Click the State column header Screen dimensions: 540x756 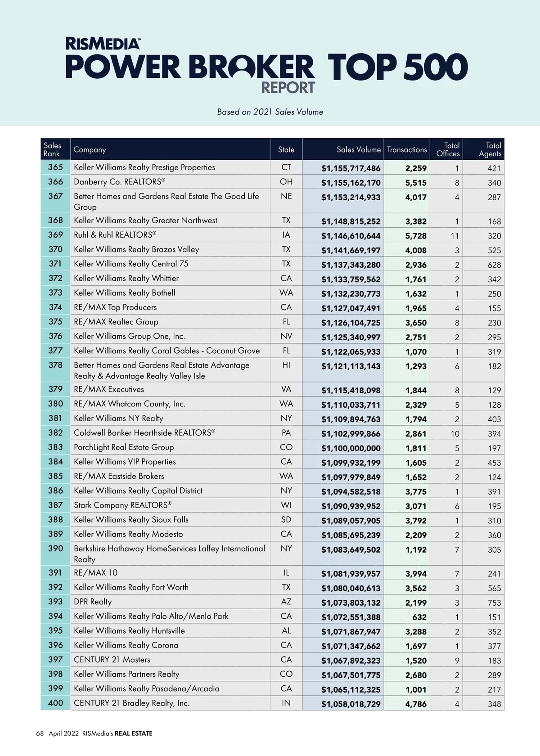click(286, 150)
